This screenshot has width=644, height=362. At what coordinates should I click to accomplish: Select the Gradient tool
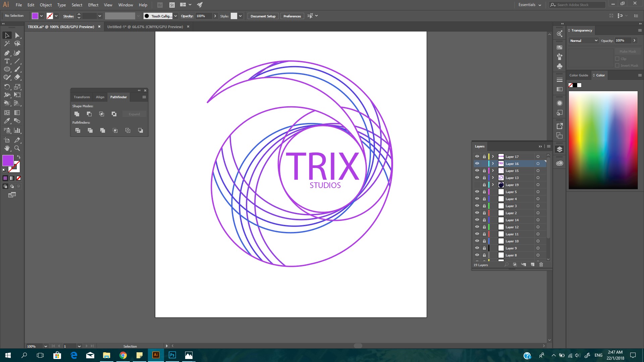[17, 113]
